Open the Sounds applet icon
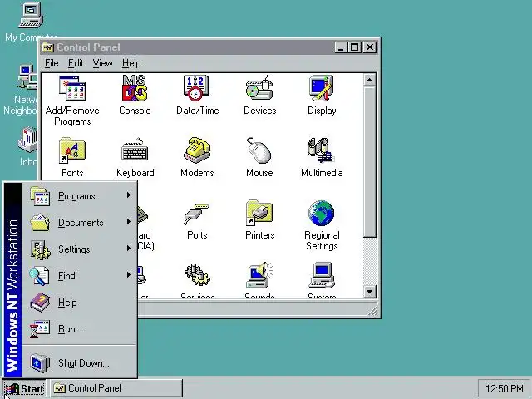The image size is (532, 399). 259,275
